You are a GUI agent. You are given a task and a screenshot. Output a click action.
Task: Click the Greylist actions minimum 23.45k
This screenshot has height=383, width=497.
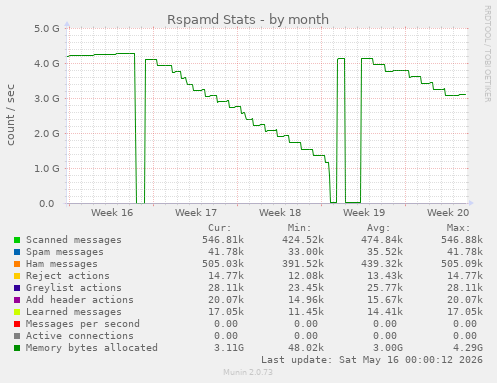[x=306, y=288]
